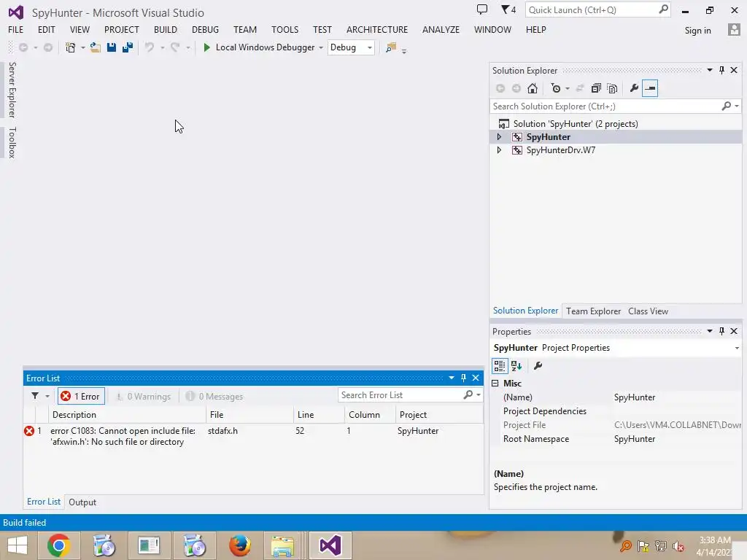Click the Windows Start button
747x560 pixels.
(x=18, y=545)
